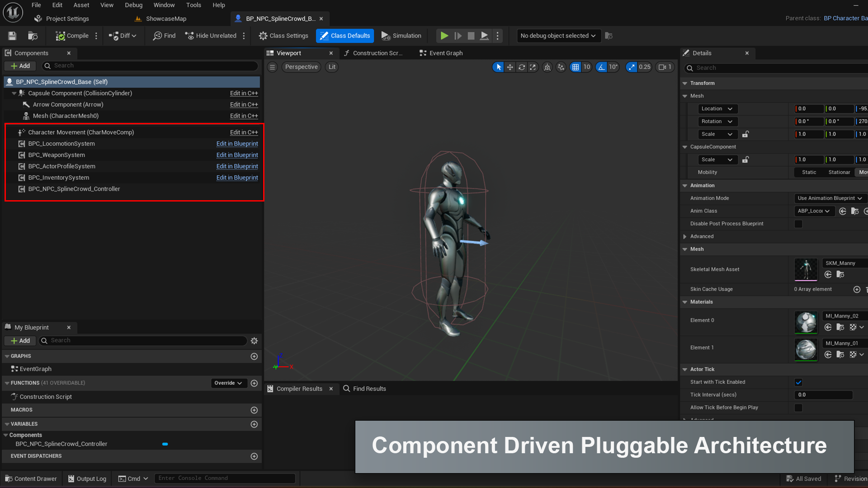The image size is (868, 488).
Task: Click the Browse to asset icon in the toolbar
Action: point(33,36)
